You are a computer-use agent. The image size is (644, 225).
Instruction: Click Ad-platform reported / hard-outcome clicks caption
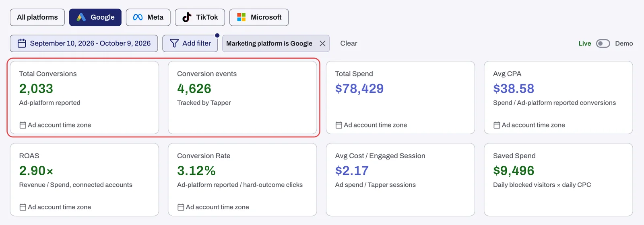[x=240, y=185]
